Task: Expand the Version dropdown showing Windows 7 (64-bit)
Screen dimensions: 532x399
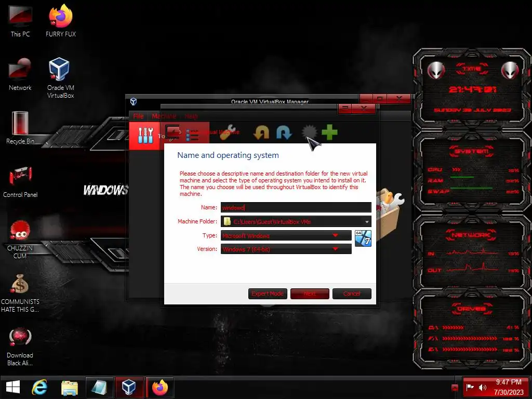Action: pos(286,249)
